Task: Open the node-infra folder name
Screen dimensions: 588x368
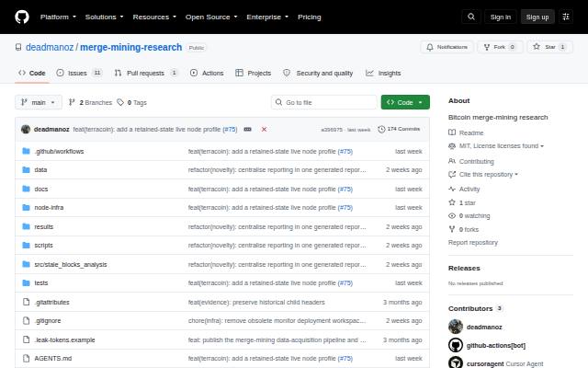Action: click(x=49, y=207)
